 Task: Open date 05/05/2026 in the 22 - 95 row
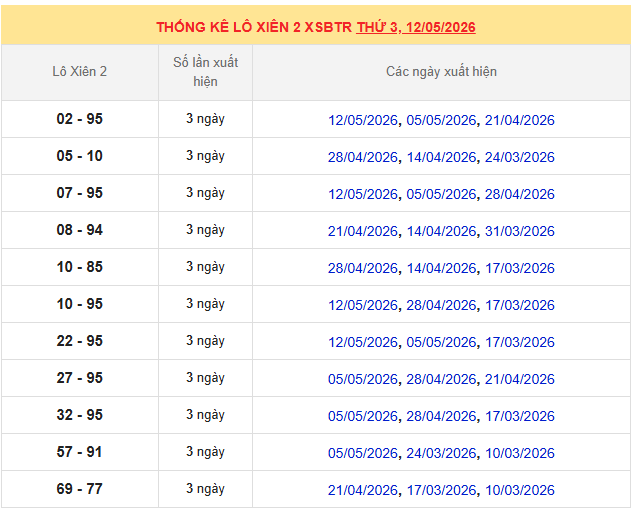pos(441,342)
